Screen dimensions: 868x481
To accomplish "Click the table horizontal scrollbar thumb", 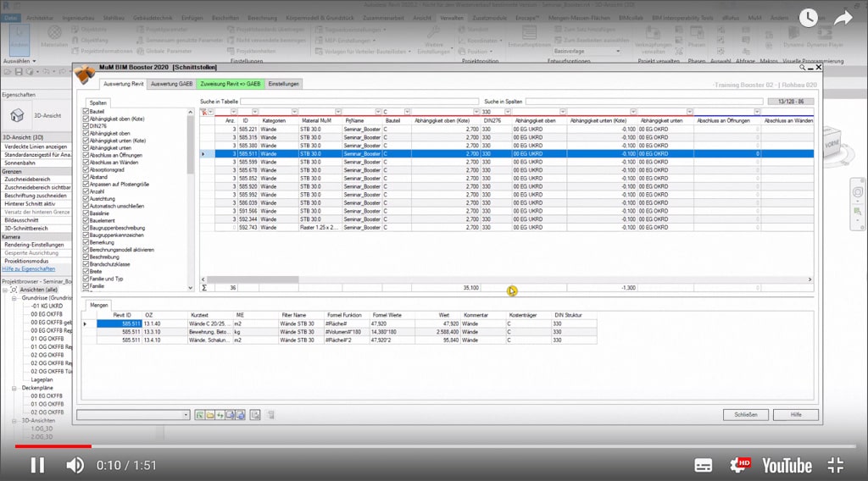I will coord(253,279).
